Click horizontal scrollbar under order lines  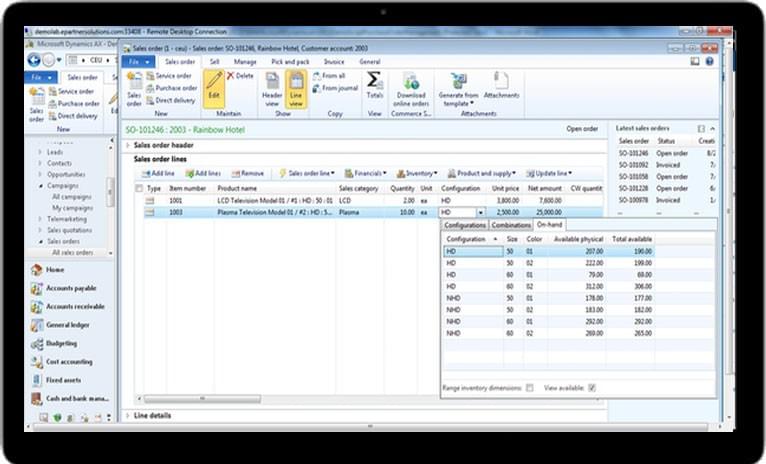(202, 399)
